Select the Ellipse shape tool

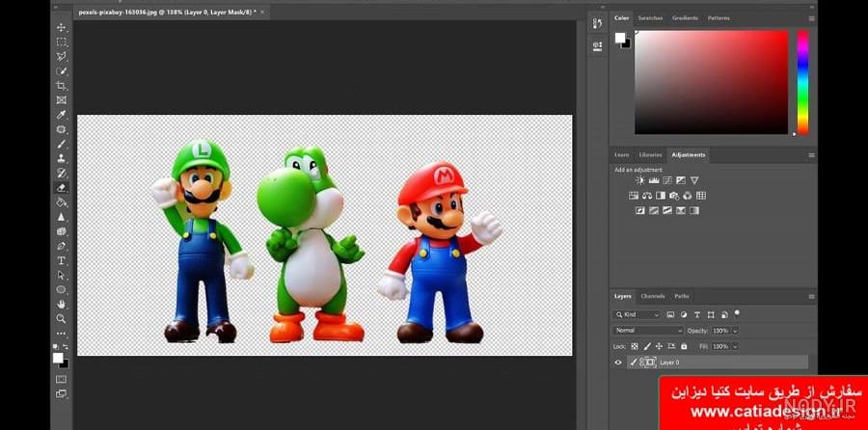pos(62,289)
